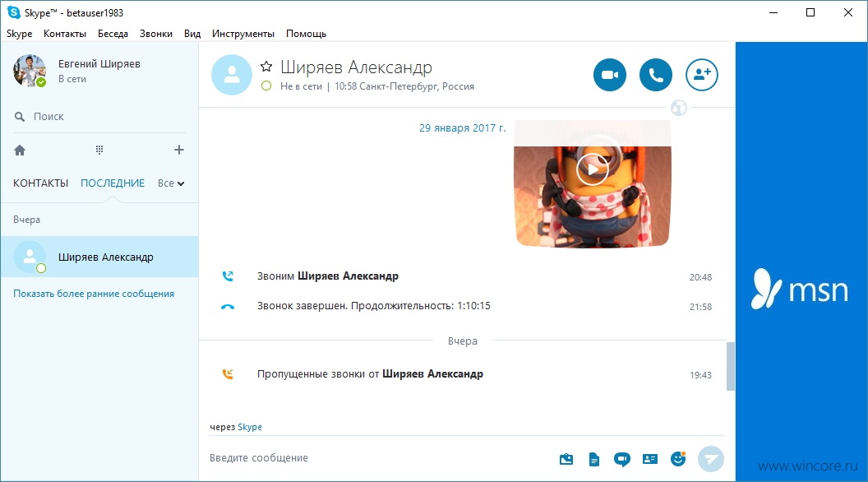The height and width of the screenshot is (482, 868).
Task: Open the Звонки menu
Action: pos(156,34)
